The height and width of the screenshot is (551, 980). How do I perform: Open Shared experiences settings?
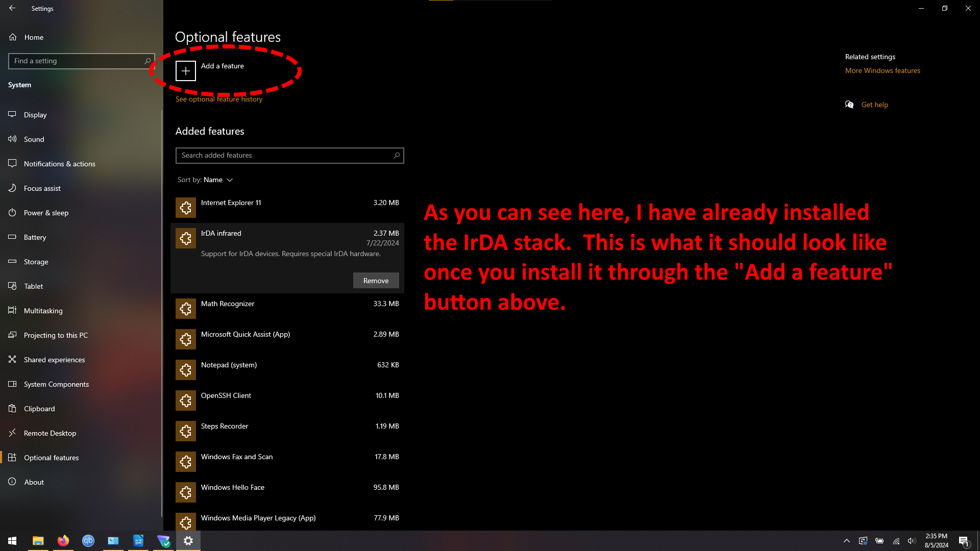pos(82,360)
